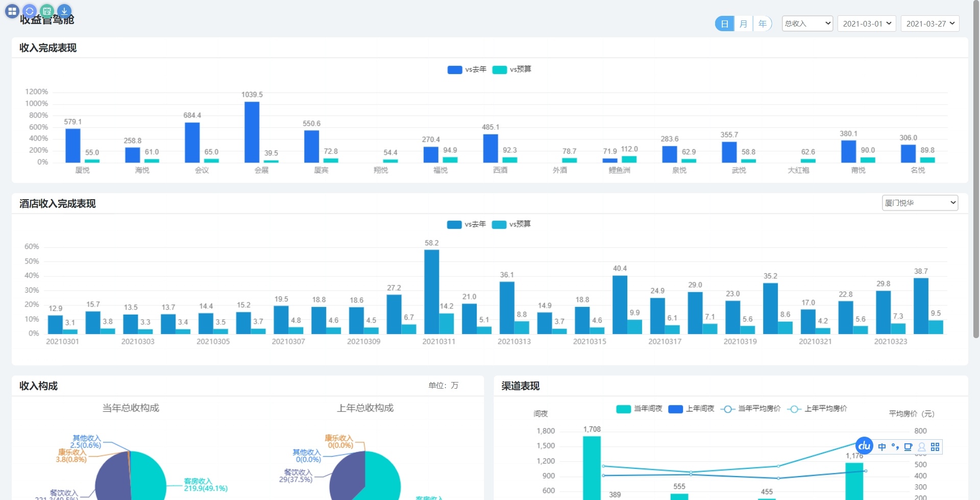Toggle vs预算 legend in 酒店收入完成表现 chart
Image resolution: width=980 pixels, height=500 pixels.
pyautogui.click(x=511, y=224)
